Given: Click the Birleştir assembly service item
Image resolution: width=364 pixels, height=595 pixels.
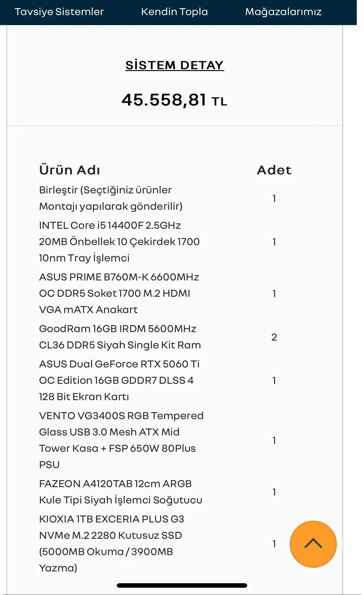Looking at the screenshot, I should pyautogui.click(x=111, y=198).
